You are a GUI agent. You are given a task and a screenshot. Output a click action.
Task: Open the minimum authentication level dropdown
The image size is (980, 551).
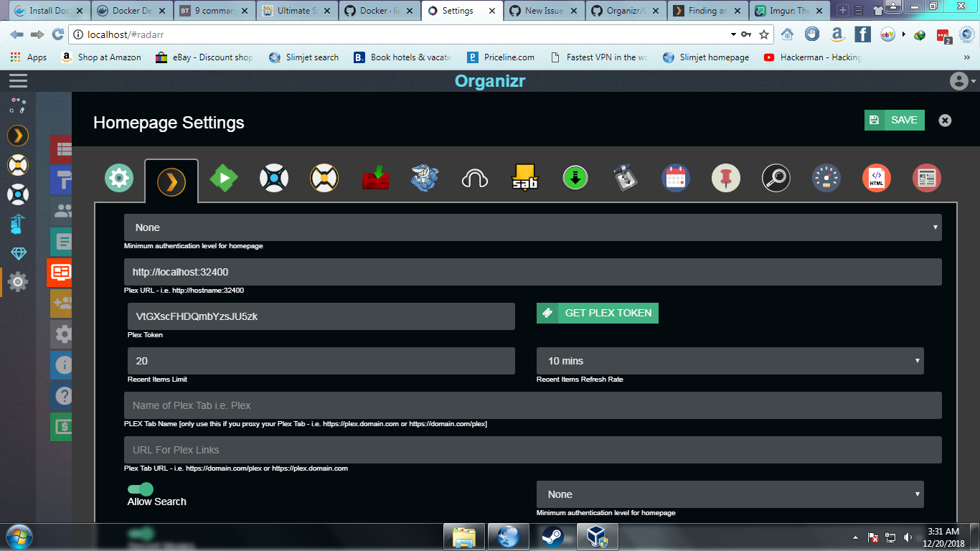pos(533,227)
